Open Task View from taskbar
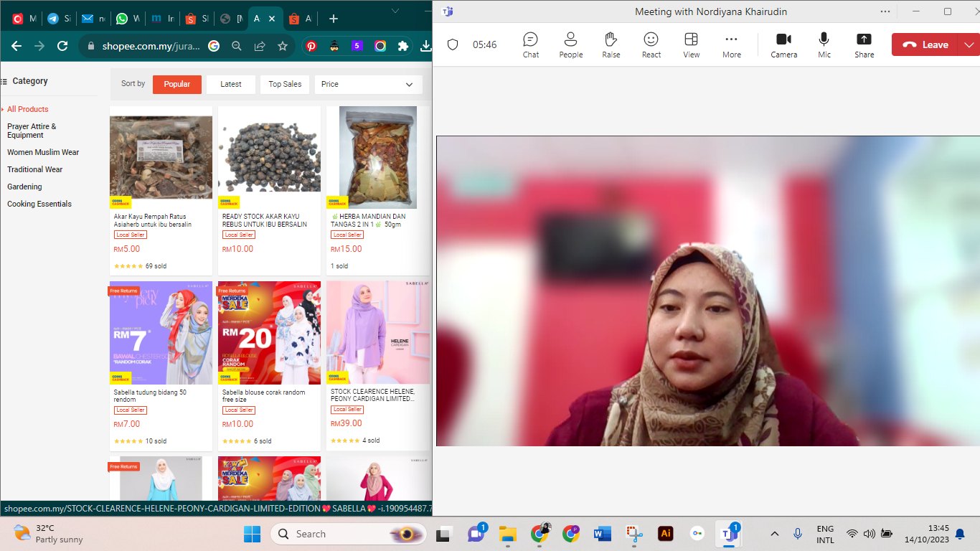Viewport: 980px width, 551px height. point(445,534)
